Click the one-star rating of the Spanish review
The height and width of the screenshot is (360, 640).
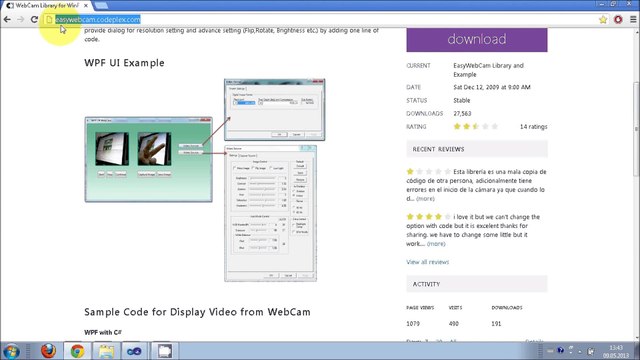point(429,171)
